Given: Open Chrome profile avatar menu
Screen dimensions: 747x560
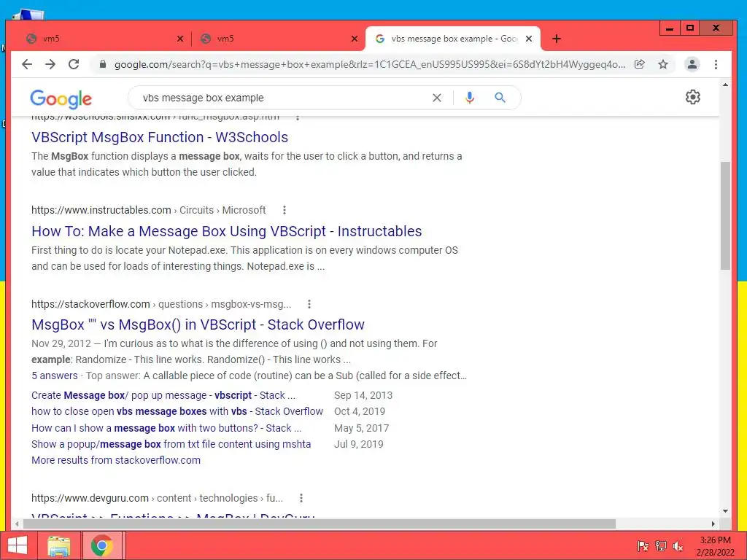Looking at the screenshot, I should (692, 64).
